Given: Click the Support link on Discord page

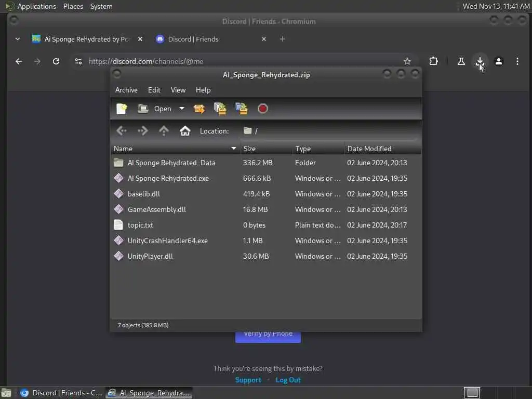Looking at the screenshot, I should 248,380.
